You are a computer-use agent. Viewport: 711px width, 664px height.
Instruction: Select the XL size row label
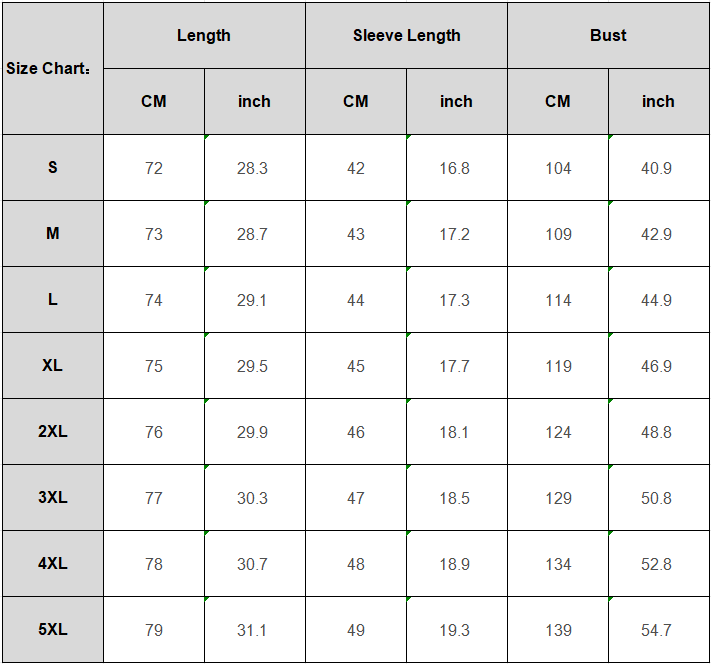coord(52,366)
